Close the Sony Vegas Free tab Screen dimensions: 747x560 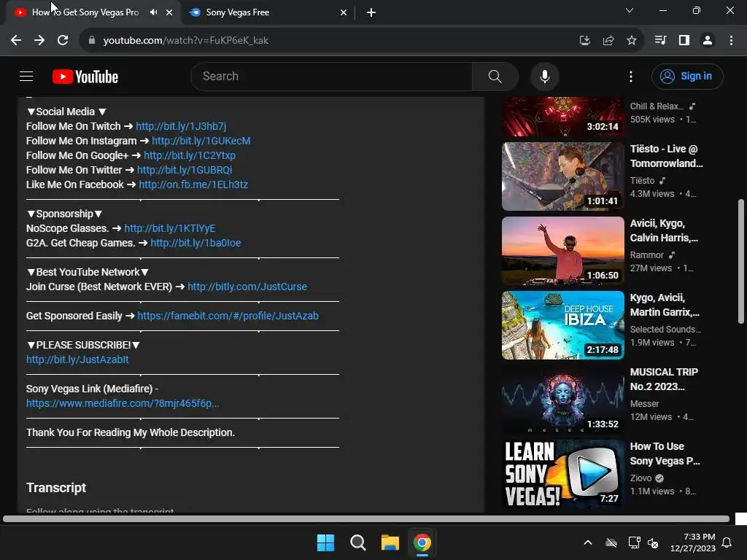pyautogui.click(x=344, y=12)
